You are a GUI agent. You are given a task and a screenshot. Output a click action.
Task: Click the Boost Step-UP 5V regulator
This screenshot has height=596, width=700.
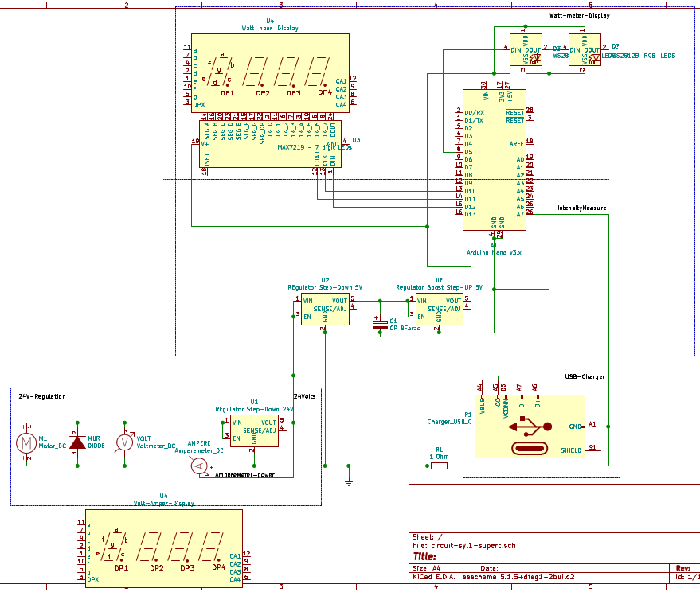pyautogui.click(x=440, y=310)
